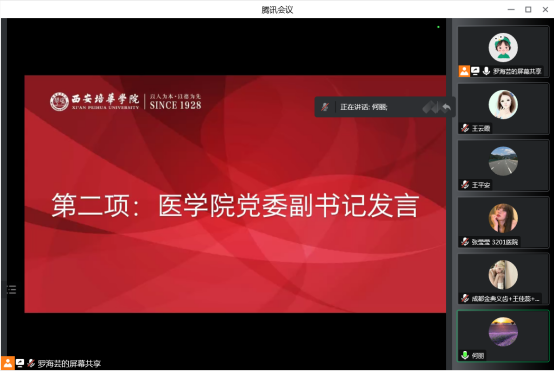Maximize the 腾讯会议 window
Image resolution: width=554 pixels, height=371 pixels.
tap(528, 10)
